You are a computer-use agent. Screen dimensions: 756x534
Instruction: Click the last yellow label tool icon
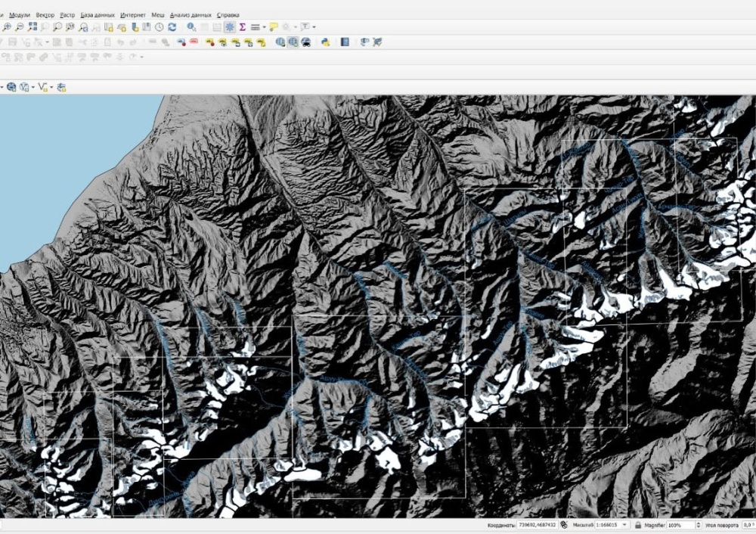pos(261,42)
